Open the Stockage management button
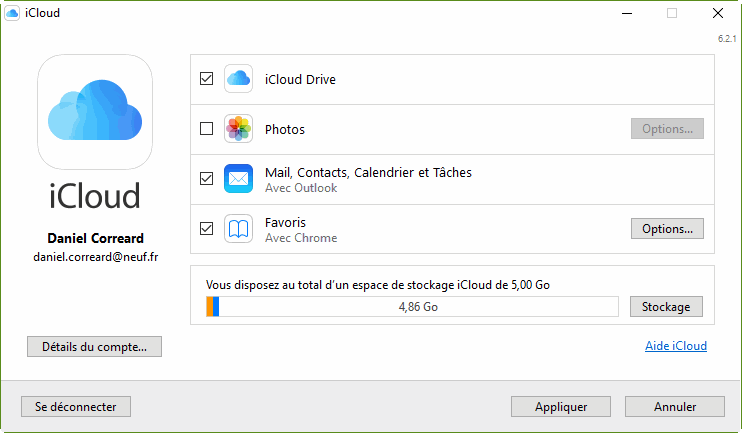Screen dimensions: 742x433 666,306
